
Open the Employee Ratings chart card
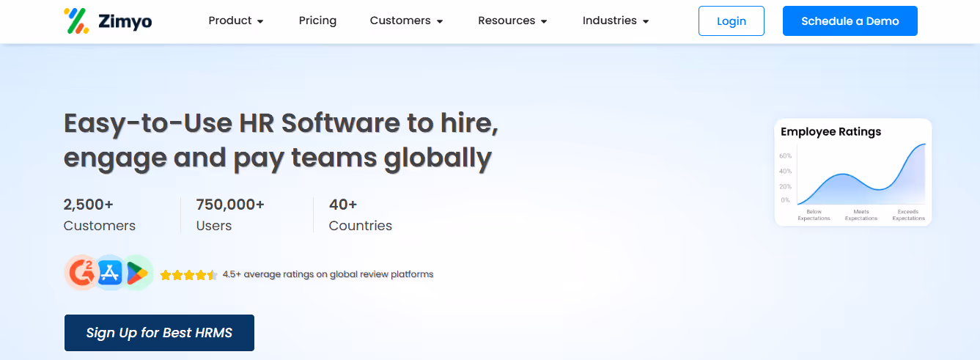click(x=853, y=173)
